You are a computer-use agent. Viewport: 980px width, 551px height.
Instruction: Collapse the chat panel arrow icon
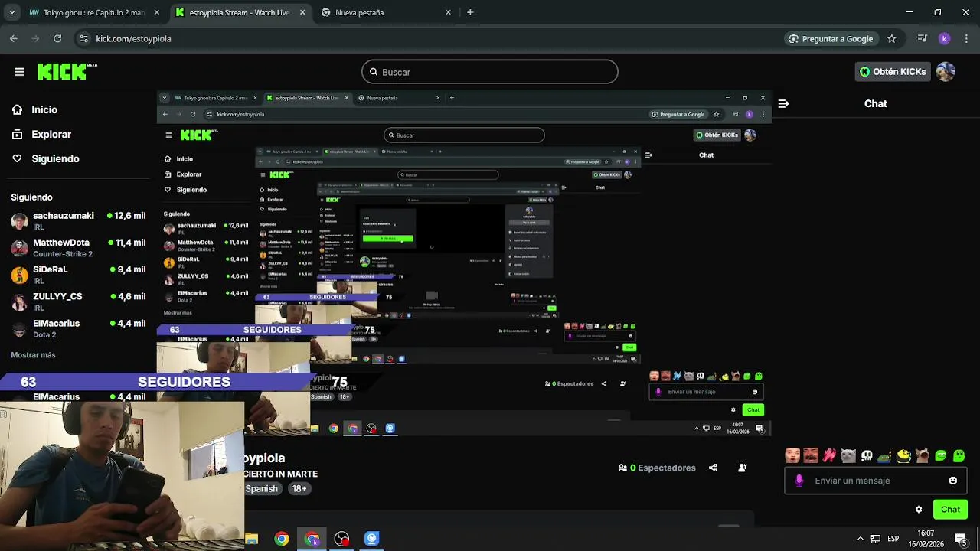pyautogui.click(x=783, y=103)
